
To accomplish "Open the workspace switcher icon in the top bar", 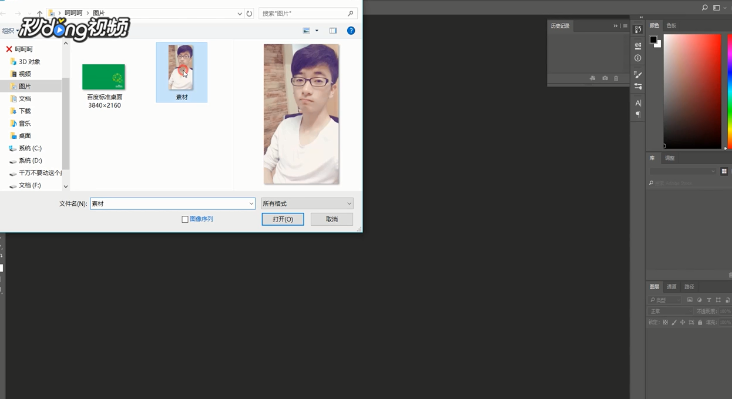I will coord(717,7).
